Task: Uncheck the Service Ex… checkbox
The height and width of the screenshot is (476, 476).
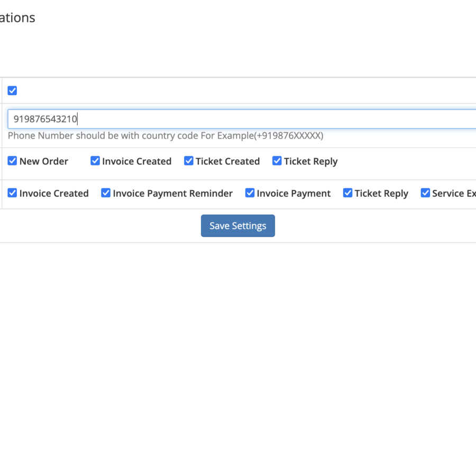Action: (x=425, y=194)
